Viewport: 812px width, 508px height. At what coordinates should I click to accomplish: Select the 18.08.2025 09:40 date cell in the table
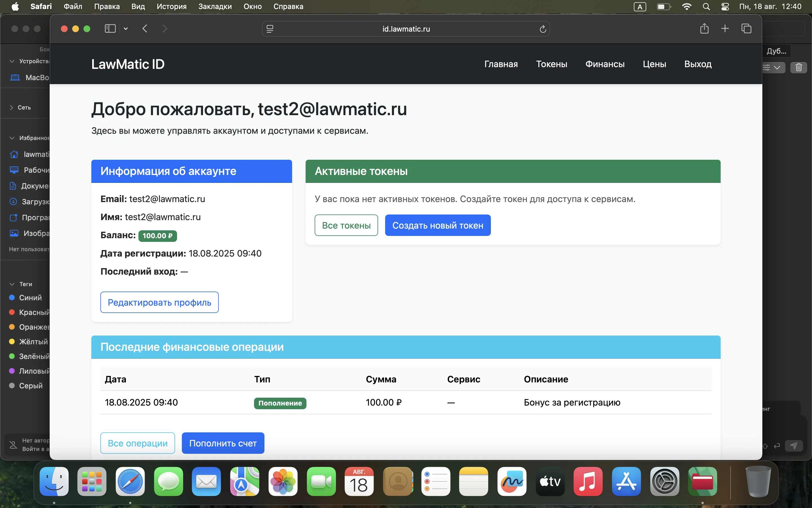pos(141,402)
